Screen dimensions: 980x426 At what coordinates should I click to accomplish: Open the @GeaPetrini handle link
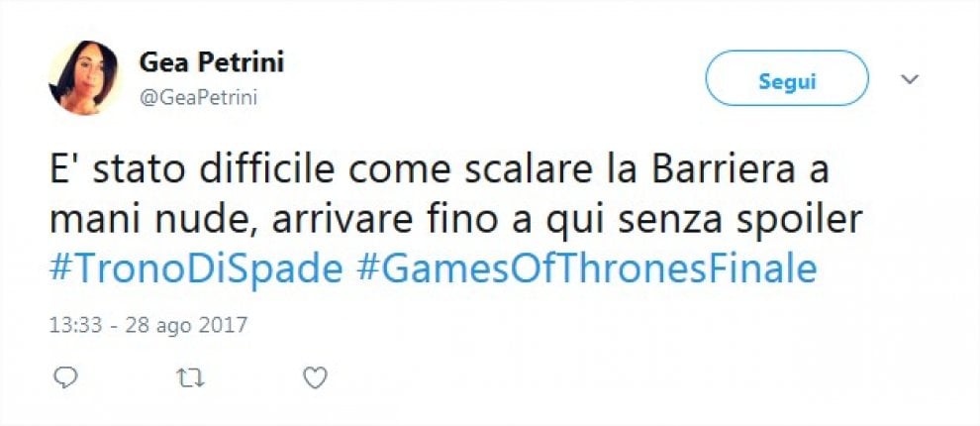pos(198,98)
